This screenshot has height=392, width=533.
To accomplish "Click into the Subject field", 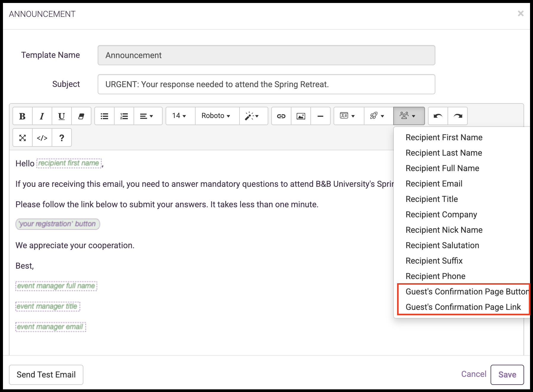I will pyautogui.click(x=266, y=84).
